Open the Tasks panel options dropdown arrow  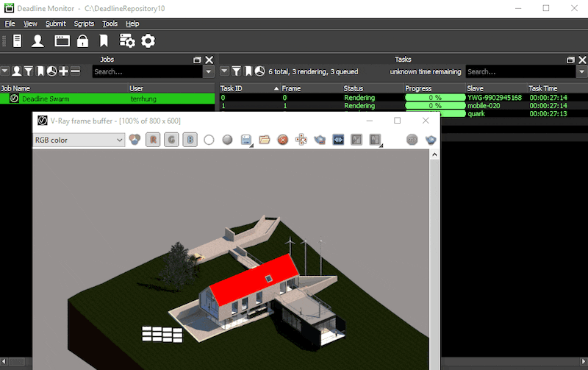coord(224,71)
